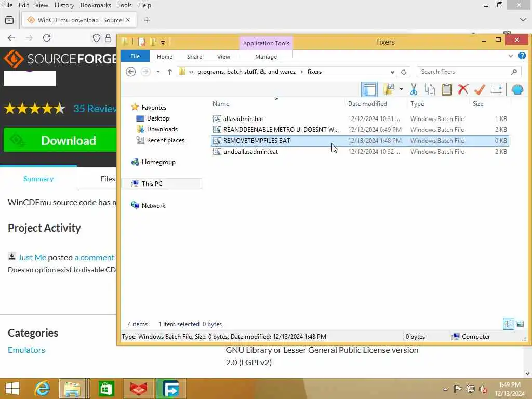Viewport: 532px width, 399px height.
Task: Open the Windows Start button
Action: (x=12, y=389)
